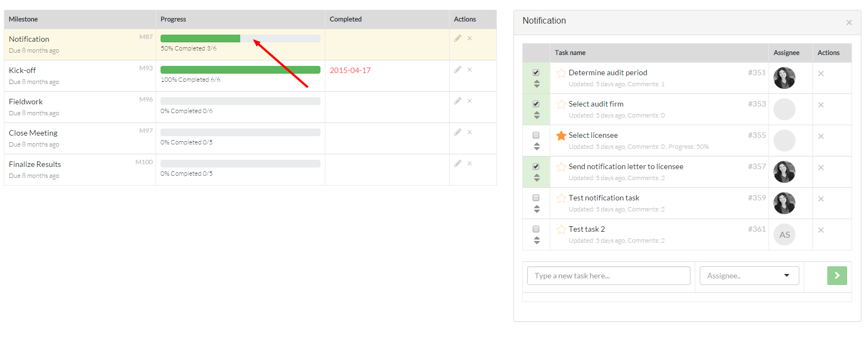Remove the Test task 2 row
Viewport: 868px width, 341px height.
point(821,230)
